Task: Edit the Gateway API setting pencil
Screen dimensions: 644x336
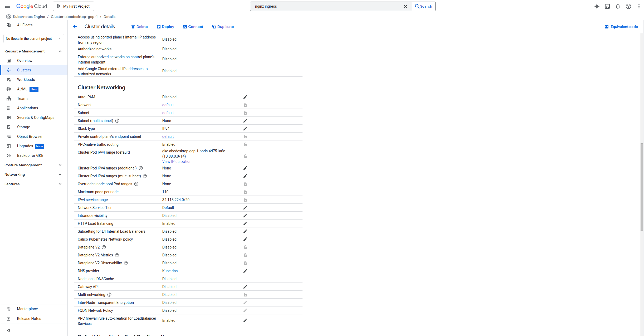Action: click(x=245, y=286)
